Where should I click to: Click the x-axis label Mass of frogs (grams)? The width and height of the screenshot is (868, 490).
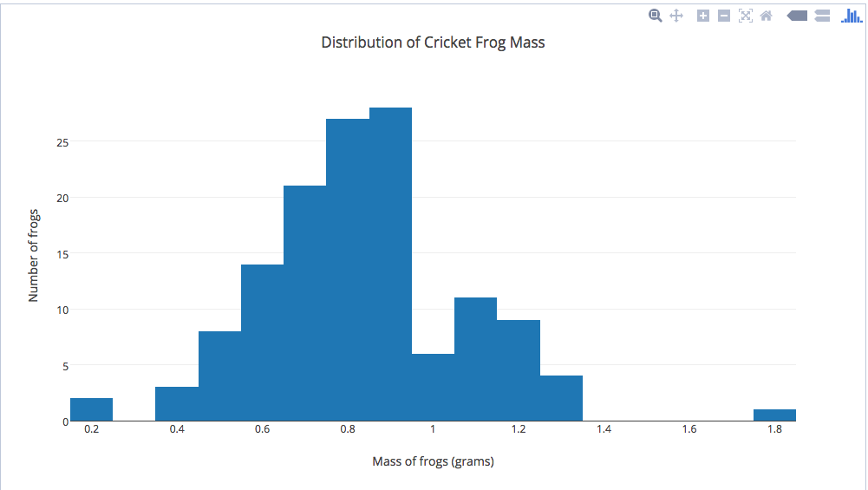[x=433, y=461]
